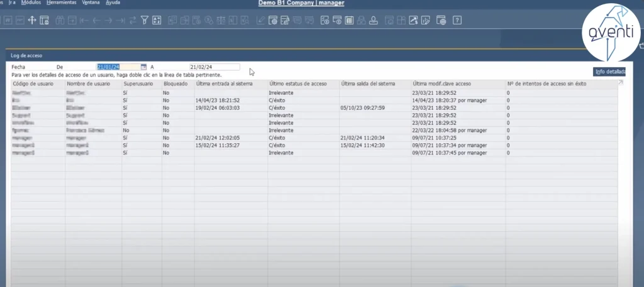
Task: Select cell 09/07/21 10:37:45 por manager
Action: tap(458, 153)
